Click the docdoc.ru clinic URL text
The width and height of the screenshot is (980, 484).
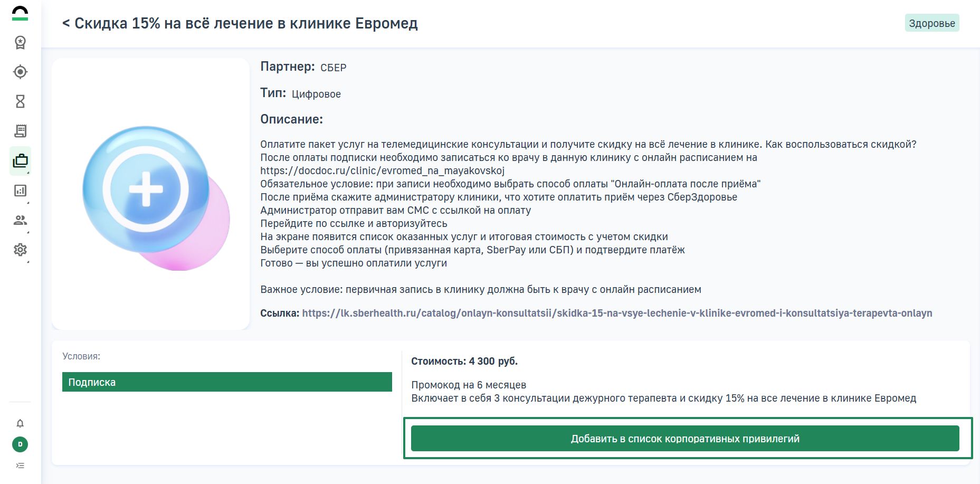[x=382, y=170]
